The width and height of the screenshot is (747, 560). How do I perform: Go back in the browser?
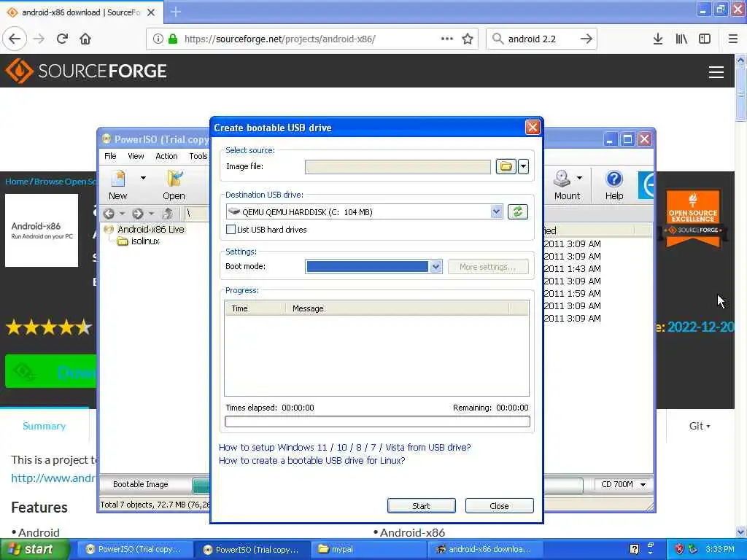pyautogui.click(x=15, y=39)
